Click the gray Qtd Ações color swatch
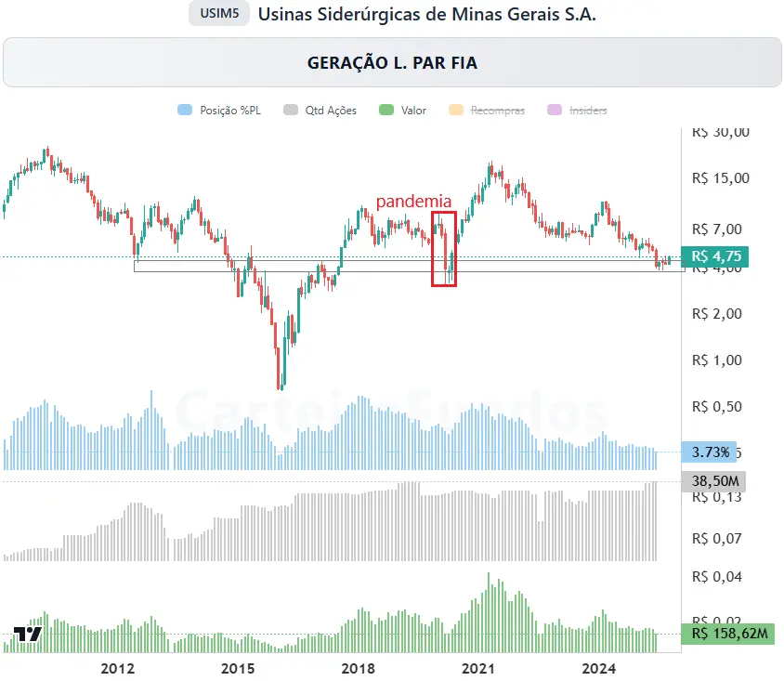Image resolution: width=784 pixels, height=681 pixels. tap(291, 110)
